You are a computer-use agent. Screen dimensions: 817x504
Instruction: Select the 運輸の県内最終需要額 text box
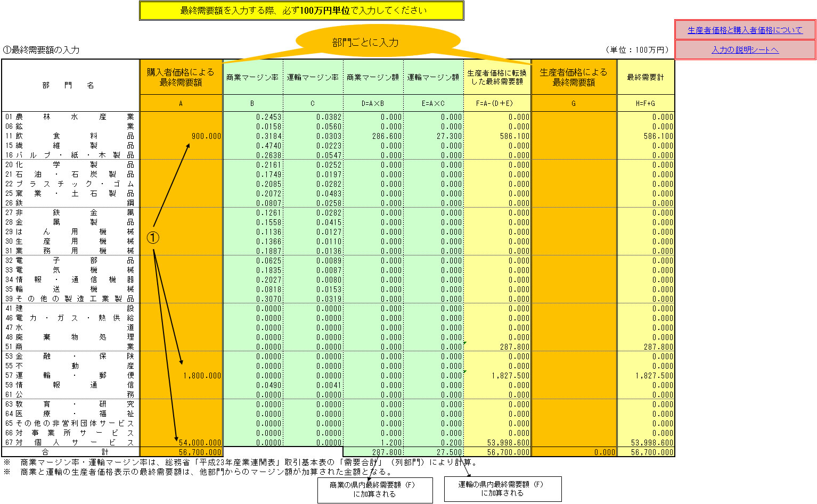[502, 489]
